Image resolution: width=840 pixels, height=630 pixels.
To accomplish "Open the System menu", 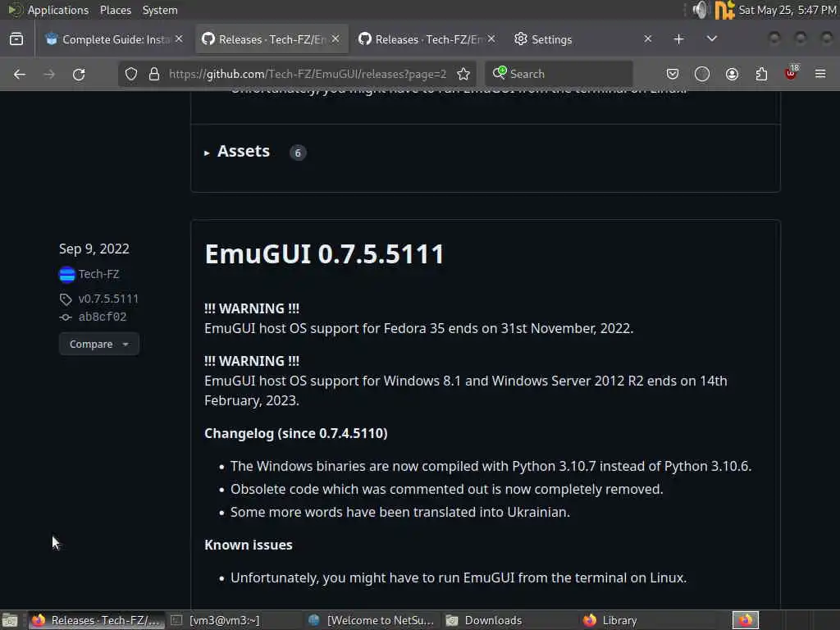I will pyautogui.click(x=160, y=10).
